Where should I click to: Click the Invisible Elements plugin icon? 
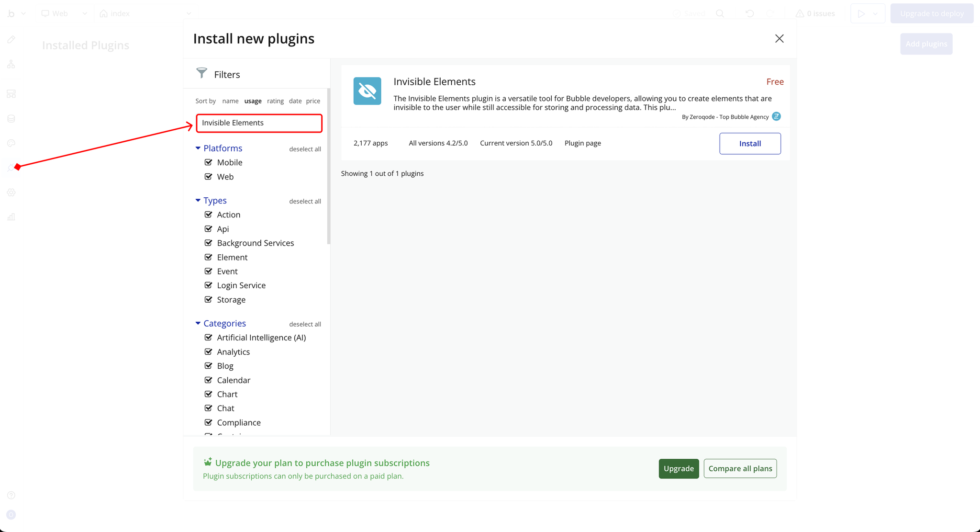(367, 91)
